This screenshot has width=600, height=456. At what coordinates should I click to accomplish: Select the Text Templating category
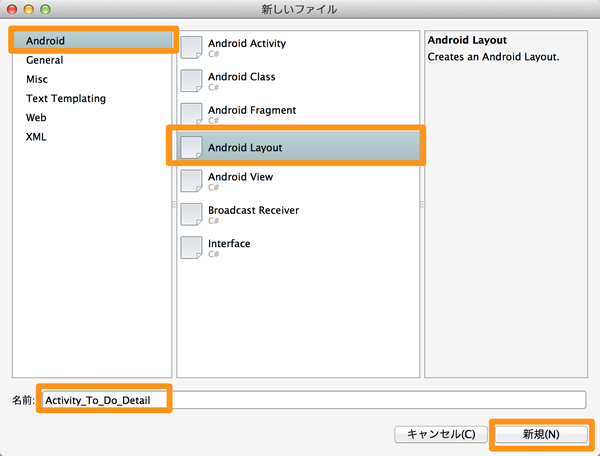66,99
